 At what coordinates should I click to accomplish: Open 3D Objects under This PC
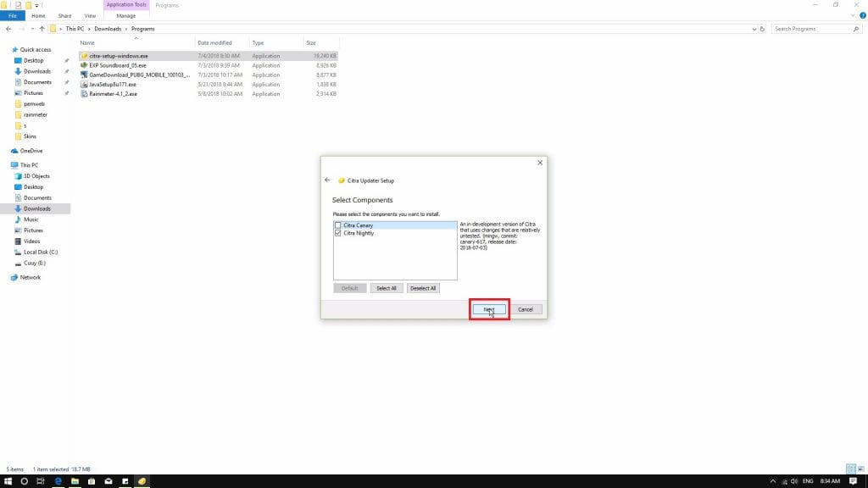click(x=36, y=176)
